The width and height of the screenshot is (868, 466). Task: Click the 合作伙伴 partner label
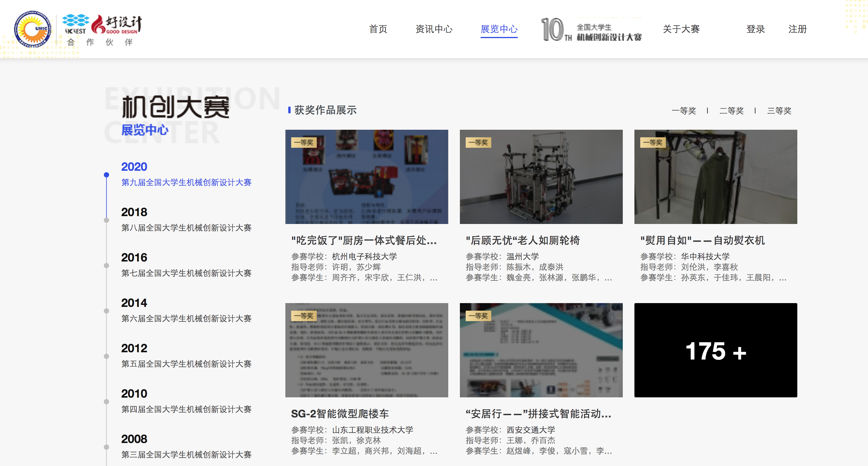click(x=100, y=42)
